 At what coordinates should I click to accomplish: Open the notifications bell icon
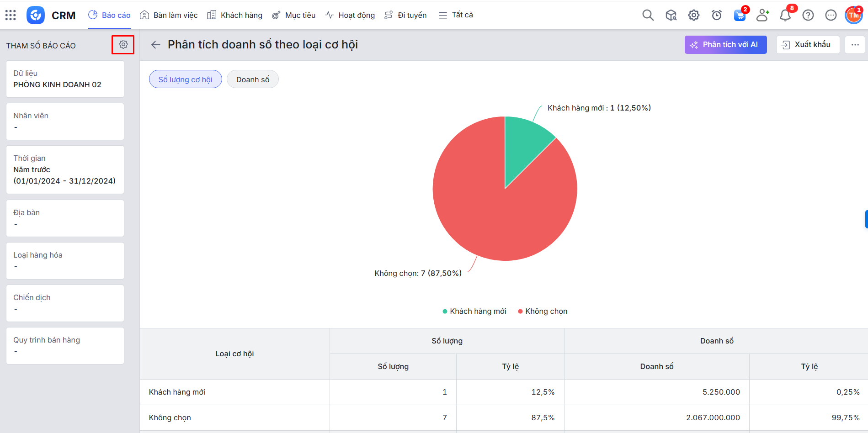click(785, 15)
